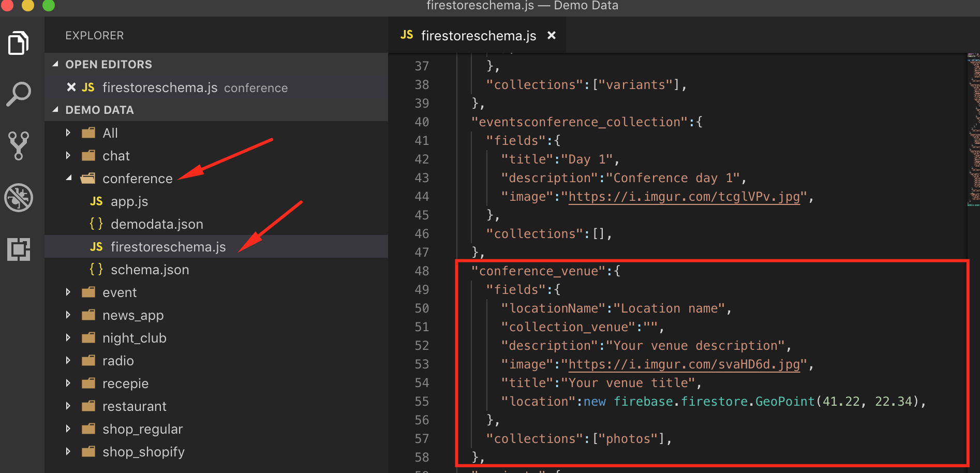Close firestoreschema.js in Open Editors list
This screenshot has height=473, width=980.
(71, 87)
